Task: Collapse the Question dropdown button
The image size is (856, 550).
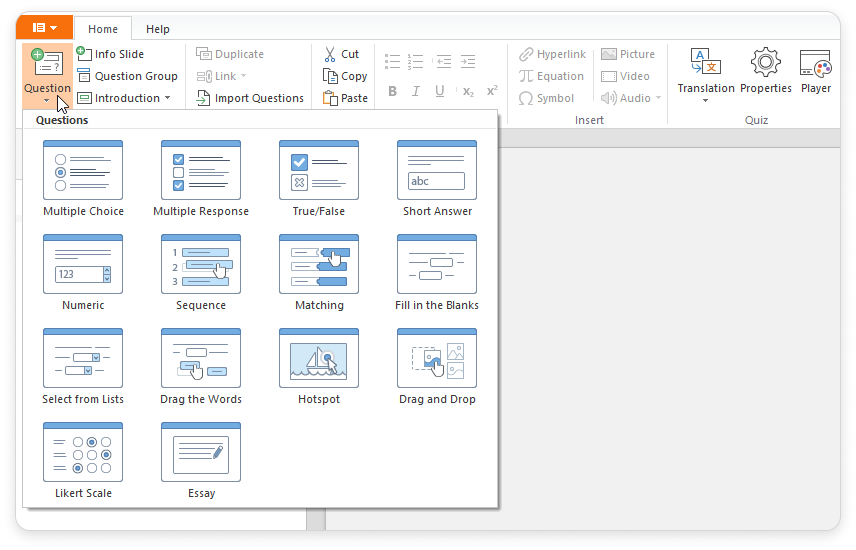Action: [x=47, y=75]
